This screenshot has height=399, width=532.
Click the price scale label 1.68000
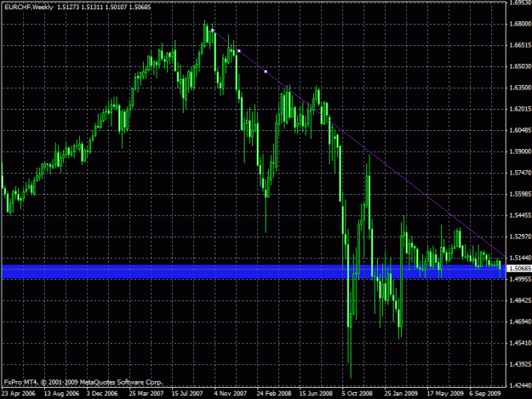click(x=520, y=24)
